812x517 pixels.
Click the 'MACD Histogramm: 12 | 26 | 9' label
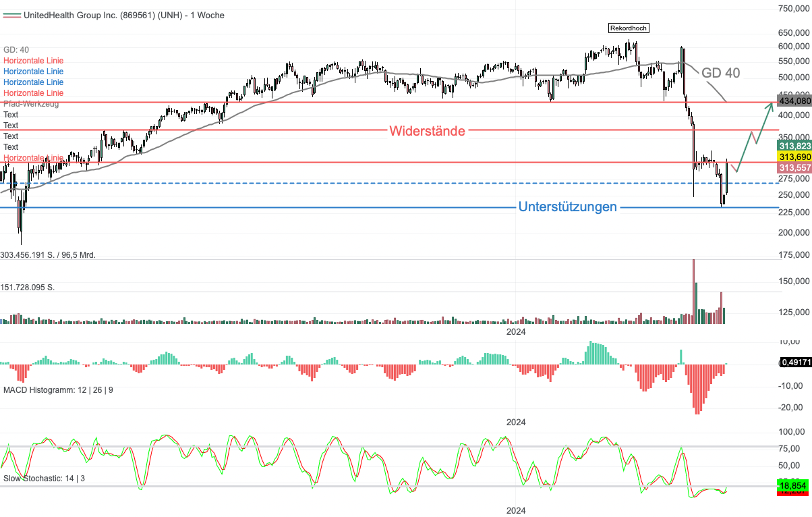coord(58,390)
